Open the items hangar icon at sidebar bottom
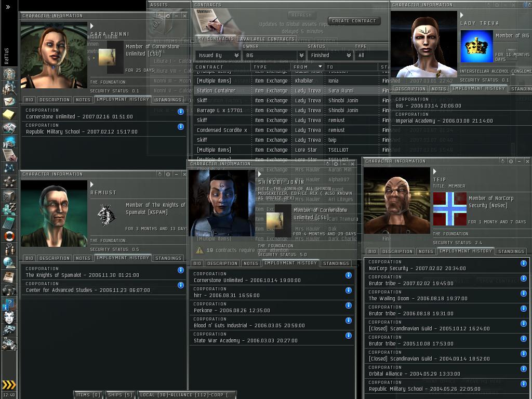 tap(9, 343)
